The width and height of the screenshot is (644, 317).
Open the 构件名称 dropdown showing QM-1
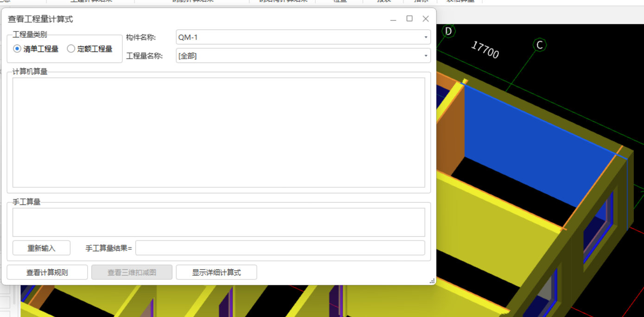[x=303, y=37]
